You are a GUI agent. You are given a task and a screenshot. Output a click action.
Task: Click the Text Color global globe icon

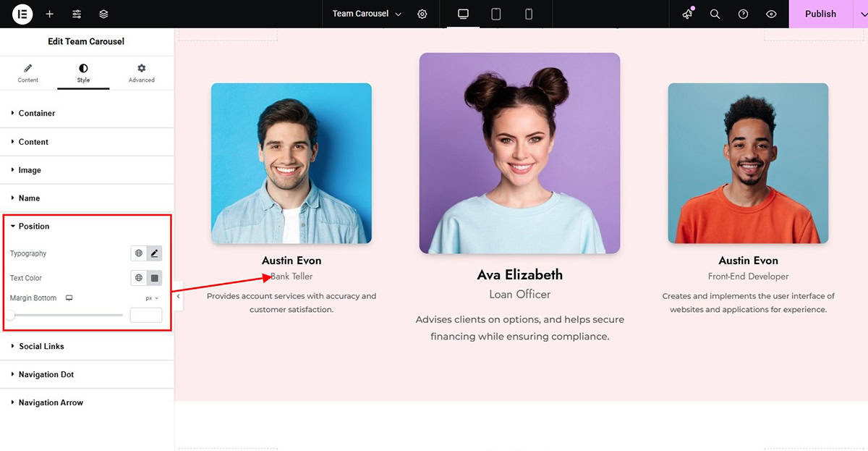click(139, 278)
